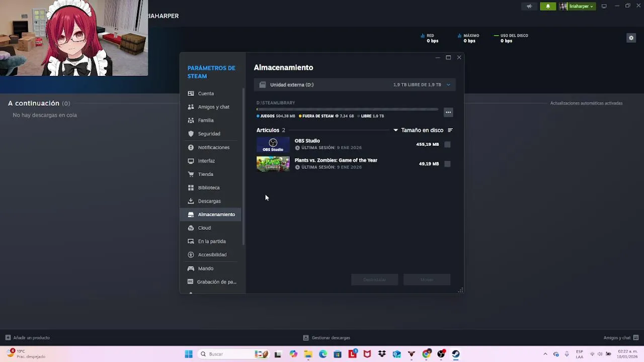Click the sort order lines icon
Viewport: 644px width, 362px height.
point(450,130)
